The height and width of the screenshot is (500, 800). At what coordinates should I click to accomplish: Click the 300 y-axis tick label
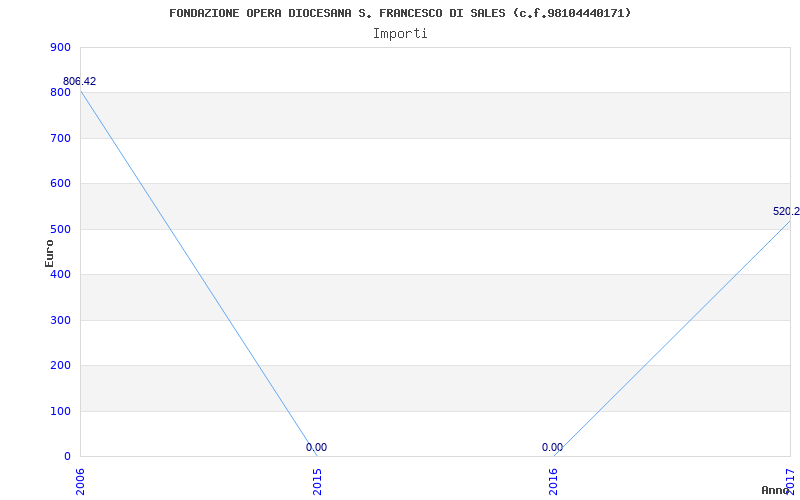point(60,320)
